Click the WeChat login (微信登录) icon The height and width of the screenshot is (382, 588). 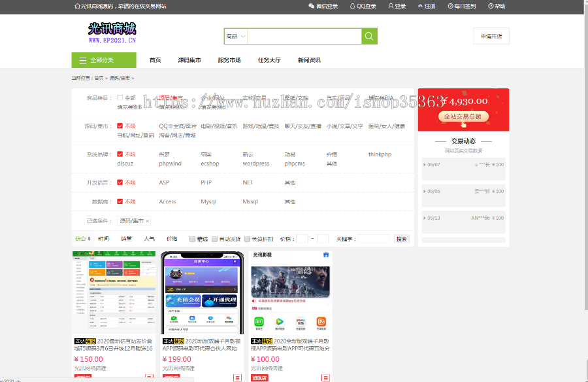pyautogui.click(x=312, y=7)
